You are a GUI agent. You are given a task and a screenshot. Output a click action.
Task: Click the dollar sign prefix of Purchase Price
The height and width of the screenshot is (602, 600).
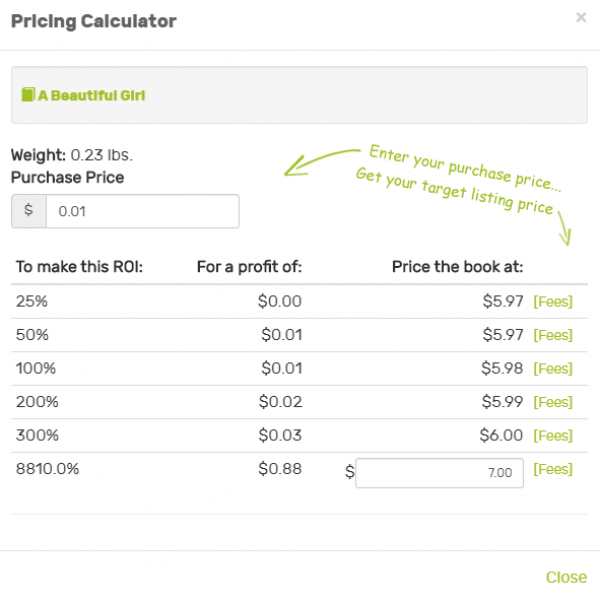(28, 211)
